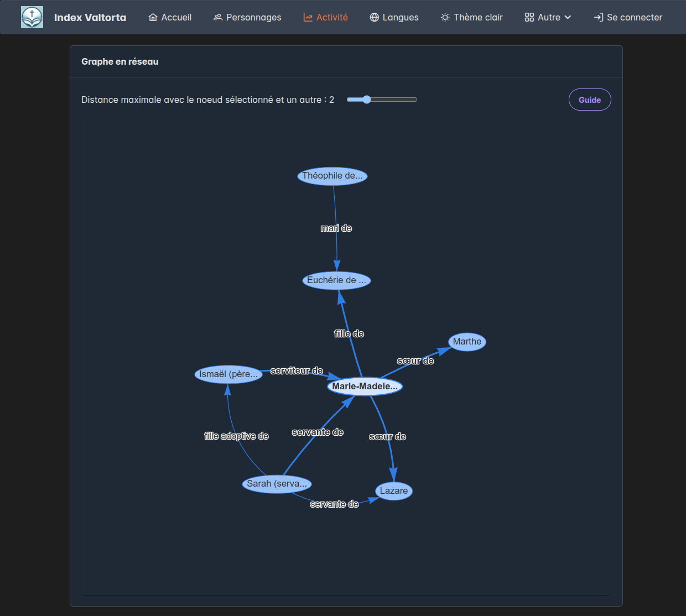This screenshot has width=686, height=616.
Task: Click the people icon beside Personnages
Action: [x=218, y=18]
